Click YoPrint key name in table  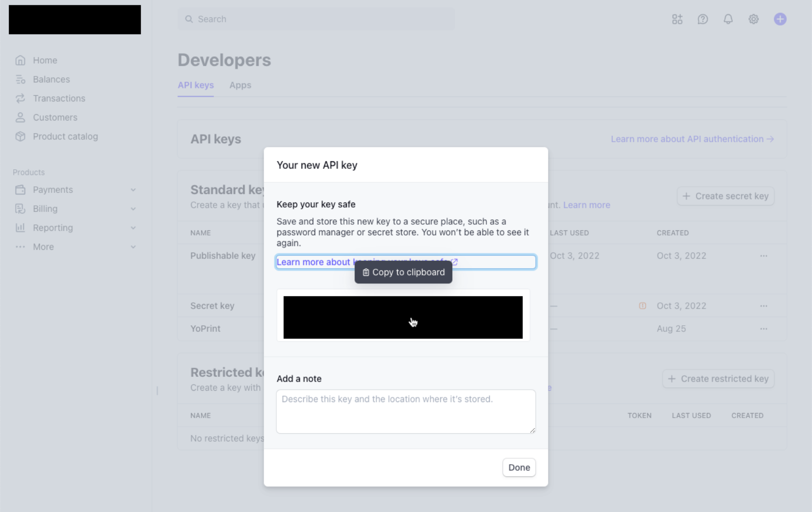(205, 329)
